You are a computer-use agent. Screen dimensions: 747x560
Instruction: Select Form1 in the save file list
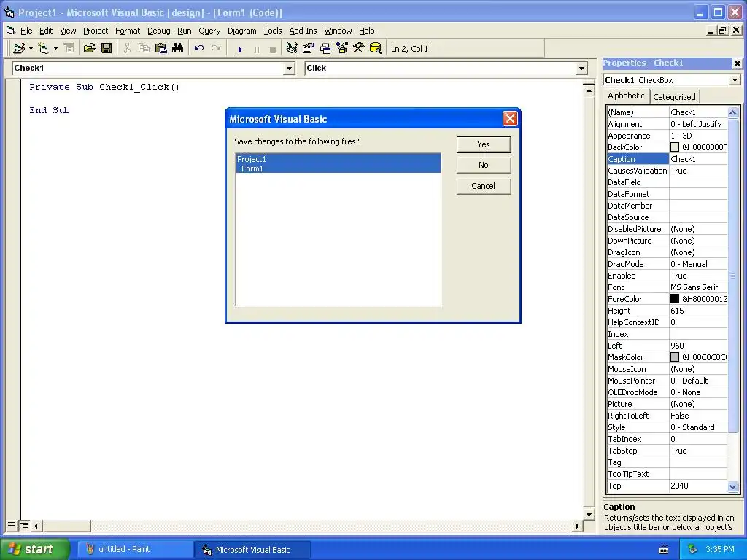(338, 168)
